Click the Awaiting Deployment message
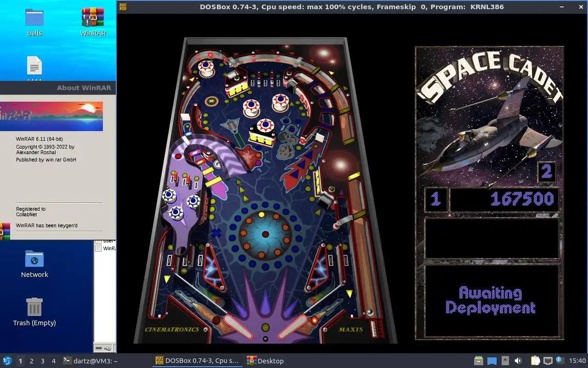 pos(491,300)
